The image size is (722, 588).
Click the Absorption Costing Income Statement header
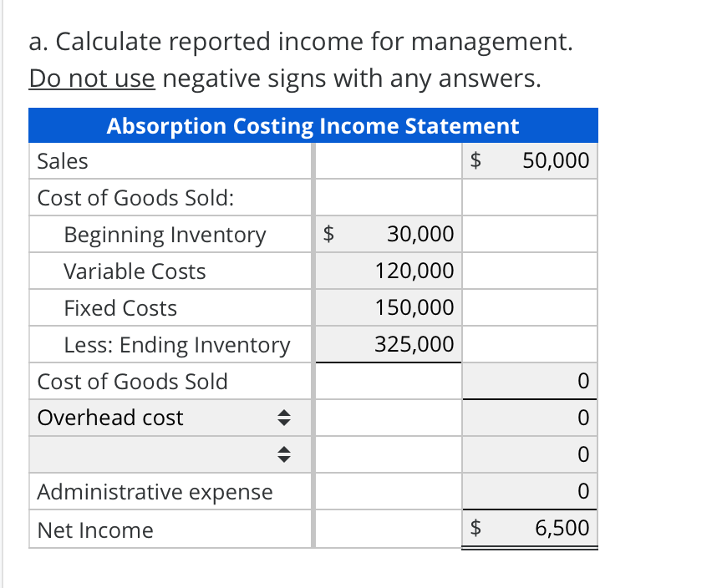[313, 125]
